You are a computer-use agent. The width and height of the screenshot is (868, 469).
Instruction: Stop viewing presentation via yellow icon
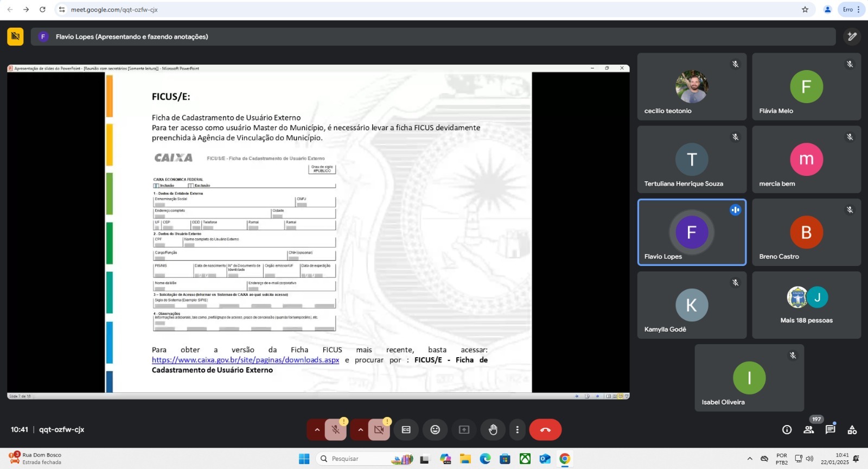[x=15, y=36]
